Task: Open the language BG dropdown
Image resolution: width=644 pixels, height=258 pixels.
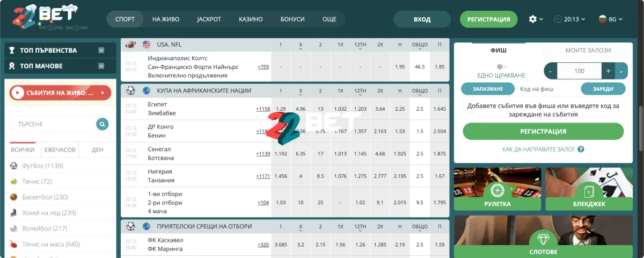Action: click(x=611, y=19)
